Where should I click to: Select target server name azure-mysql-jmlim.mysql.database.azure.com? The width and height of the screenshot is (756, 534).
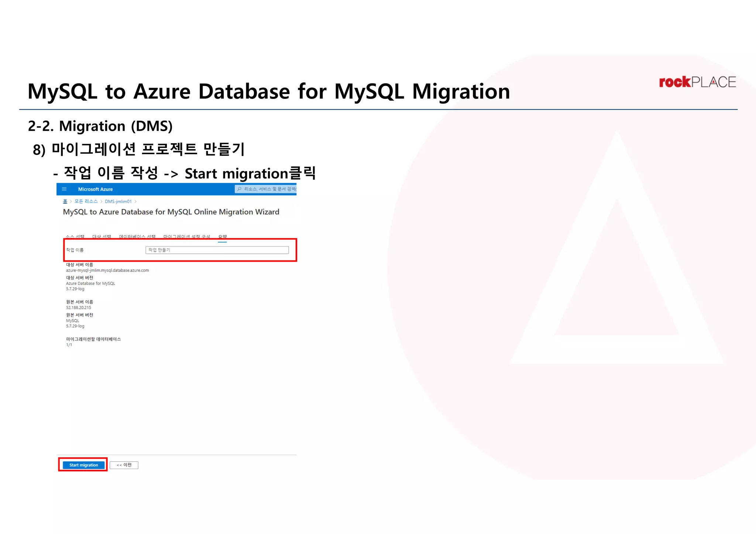107,271
